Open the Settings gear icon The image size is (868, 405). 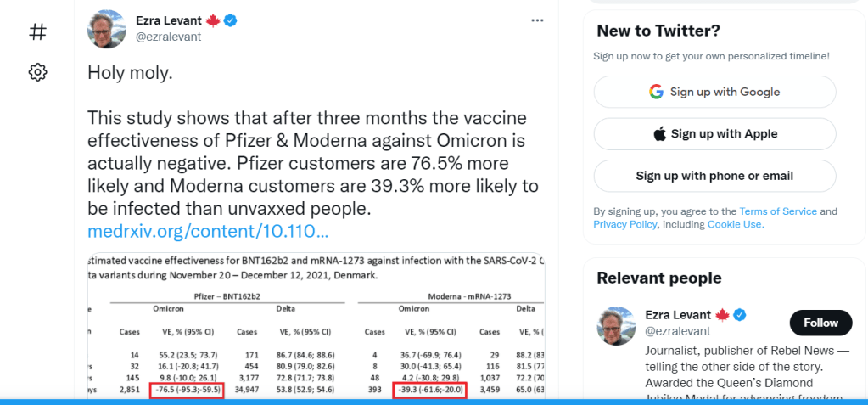[x=37, y=72]
